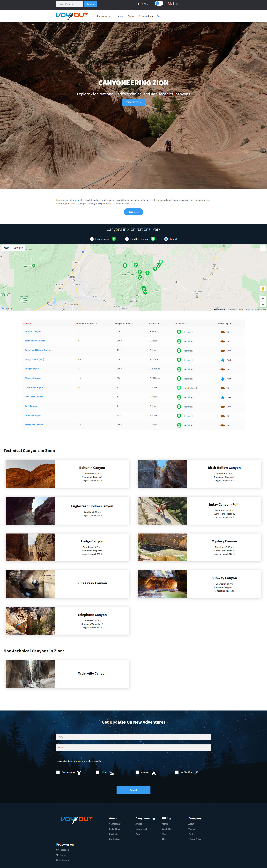
Task: Click technical icon in Telephone Canyon row
Action: (179, 425)
